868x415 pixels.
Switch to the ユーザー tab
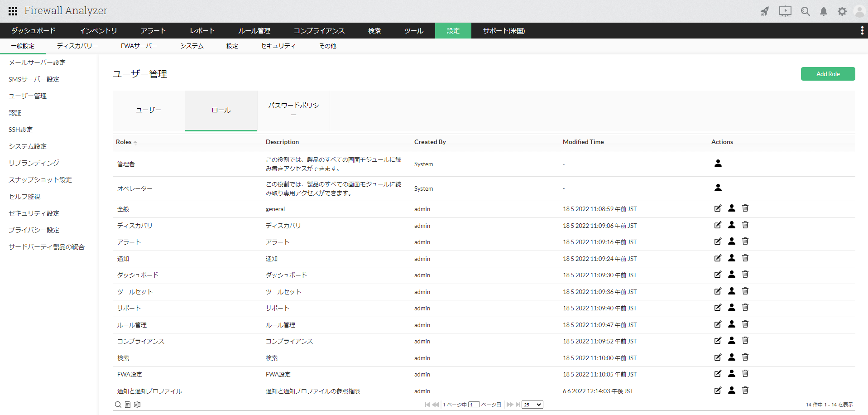pos(149,111)
